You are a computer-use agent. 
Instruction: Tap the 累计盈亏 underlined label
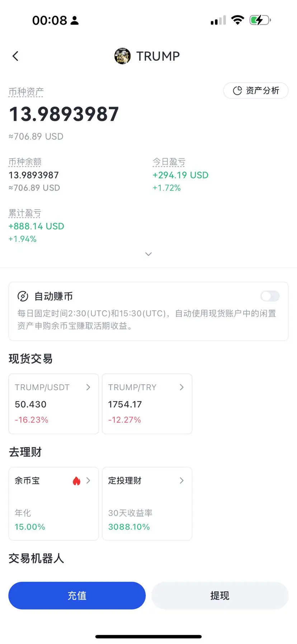(x=25, y=213)
